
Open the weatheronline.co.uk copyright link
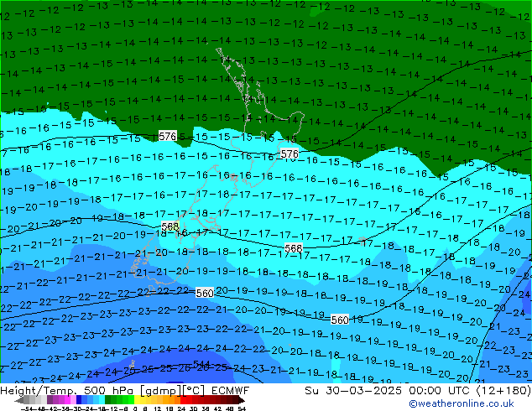(461, 403)
